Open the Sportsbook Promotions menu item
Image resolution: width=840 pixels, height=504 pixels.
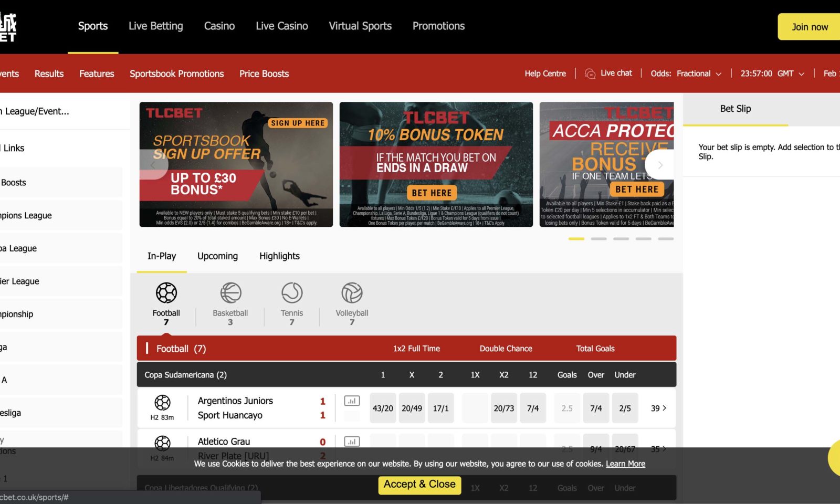click(x=176, y=73)
